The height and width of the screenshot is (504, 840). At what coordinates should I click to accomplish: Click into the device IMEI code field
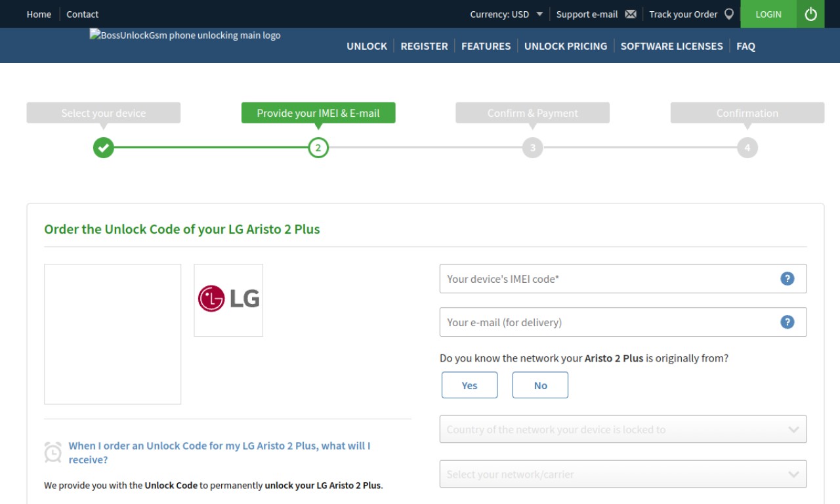click(x=623, y=278)
